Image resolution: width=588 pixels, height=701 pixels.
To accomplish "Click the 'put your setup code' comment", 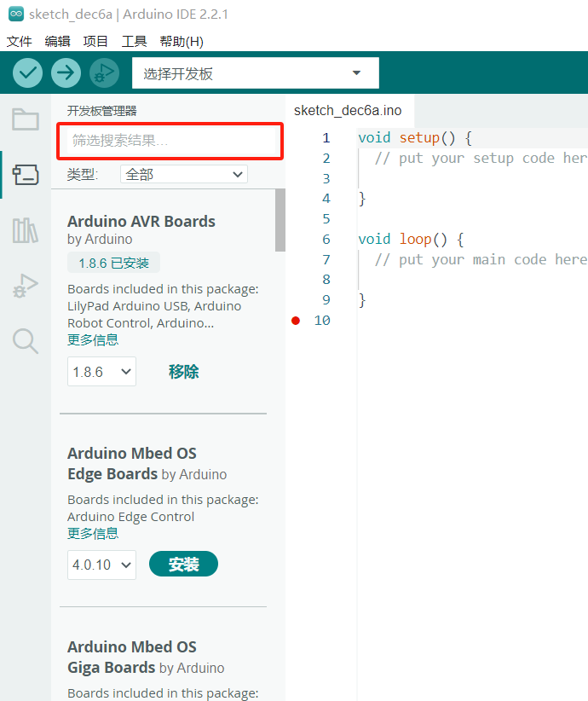I will (481, 159).
